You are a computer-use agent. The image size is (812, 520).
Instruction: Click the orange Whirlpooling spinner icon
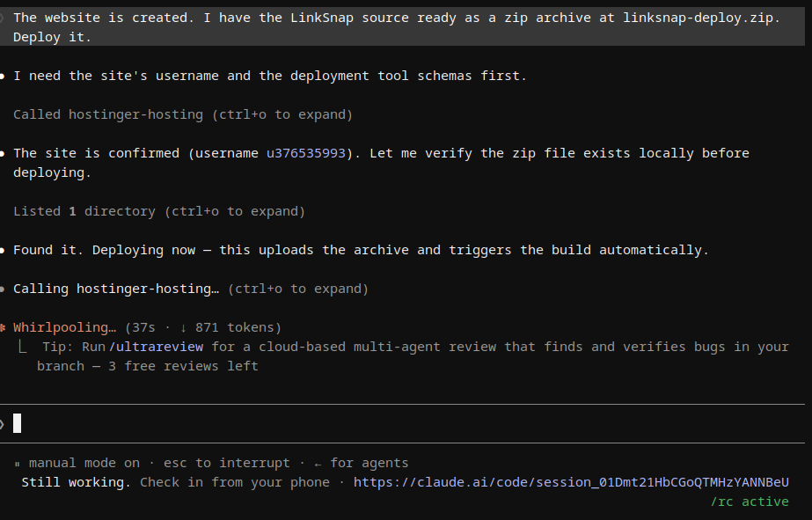click(x=2, y=327)
